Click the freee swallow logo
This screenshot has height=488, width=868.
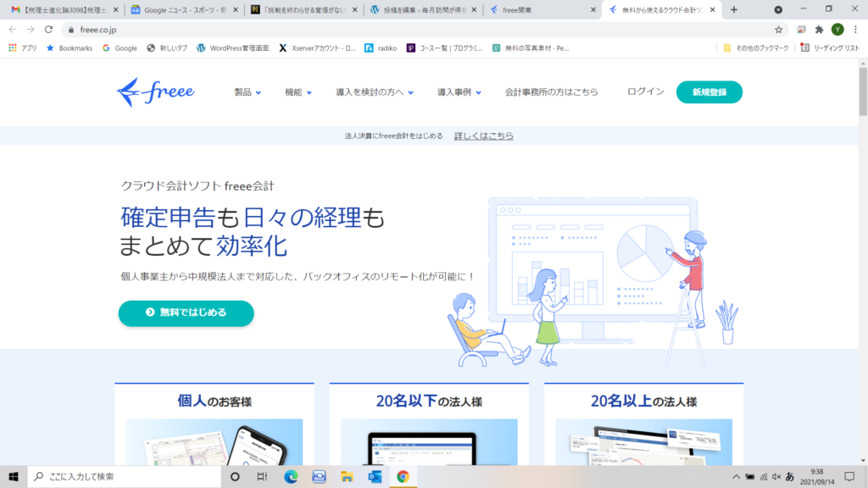[x=156, y=91]
